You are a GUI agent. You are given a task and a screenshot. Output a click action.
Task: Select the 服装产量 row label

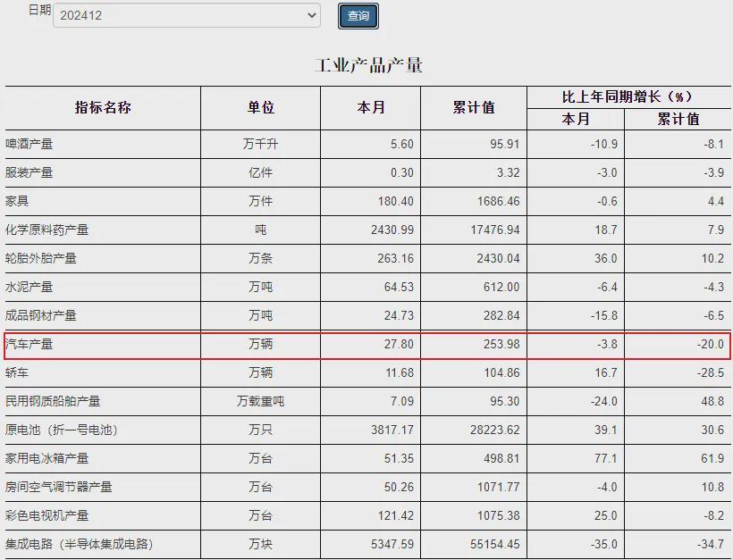pyautogui.click(x=29, y=172)
